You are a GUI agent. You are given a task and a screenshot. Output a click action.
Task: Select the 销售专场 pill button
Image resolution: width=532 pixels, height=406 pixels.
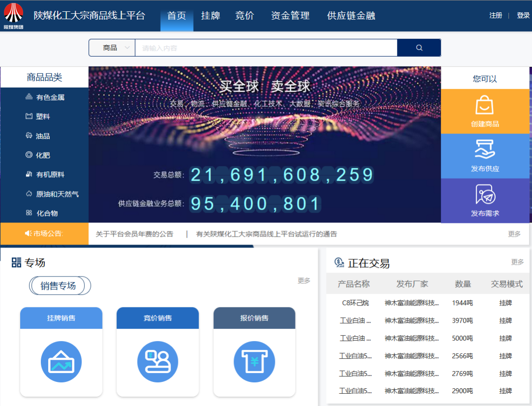[60, 286]
